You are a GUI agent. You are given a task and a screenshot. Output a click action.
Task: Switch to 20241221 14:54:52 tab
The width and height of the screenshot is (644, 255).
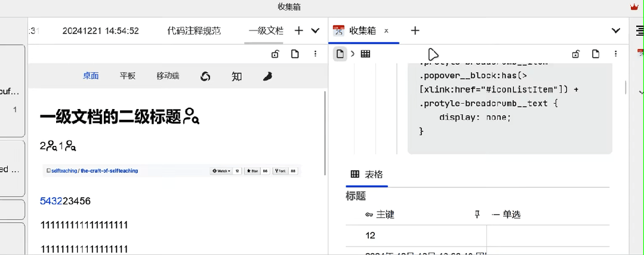tap(101, 31)
